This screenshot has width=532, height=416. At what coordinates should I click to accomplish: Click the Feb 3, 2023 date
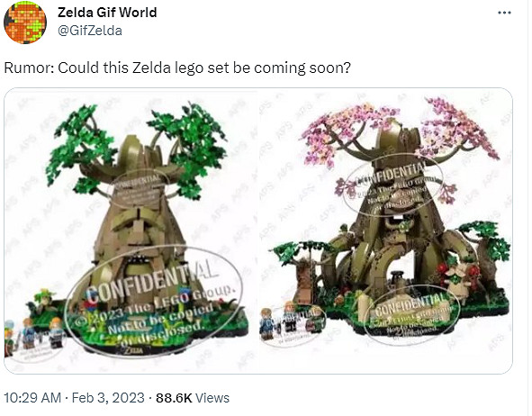click(108, 398)
